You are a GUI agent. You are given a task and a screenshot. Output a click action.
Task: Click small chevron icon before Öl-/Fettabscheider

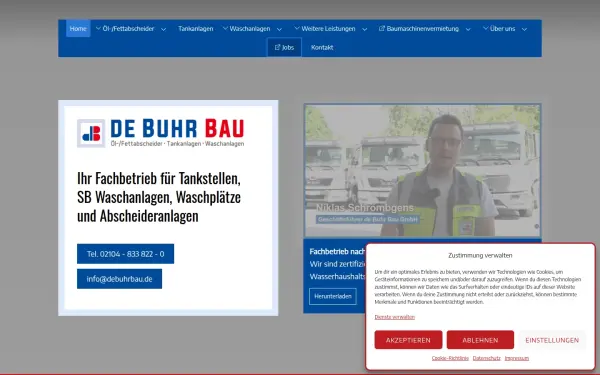click(98, 28)
